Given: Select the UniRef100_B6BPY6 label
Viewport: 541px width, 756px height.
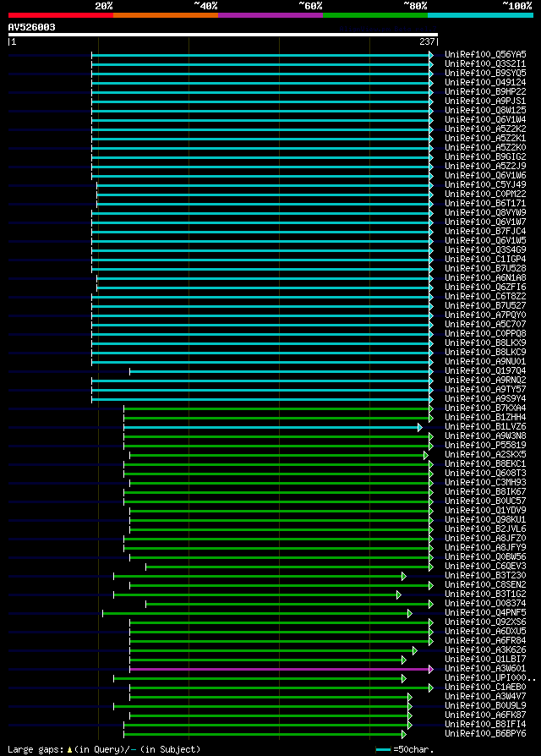Looking at the screenshot, I should (x=485, y=734).
